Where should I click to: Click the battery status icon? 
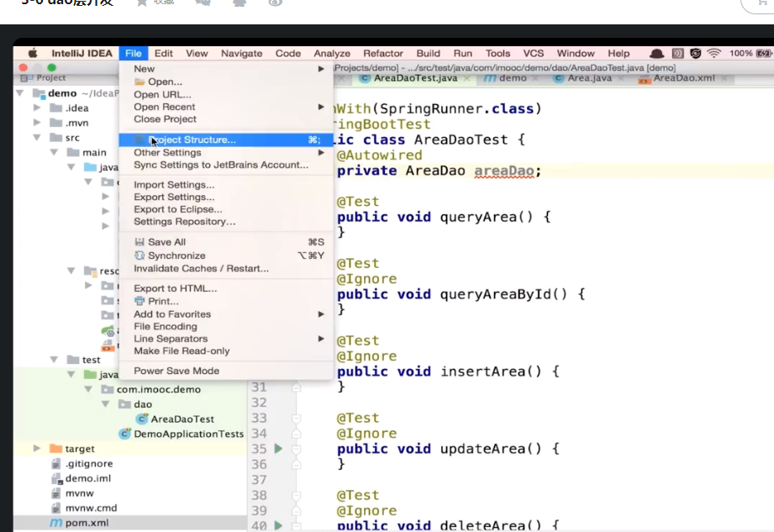click(764, 53)
